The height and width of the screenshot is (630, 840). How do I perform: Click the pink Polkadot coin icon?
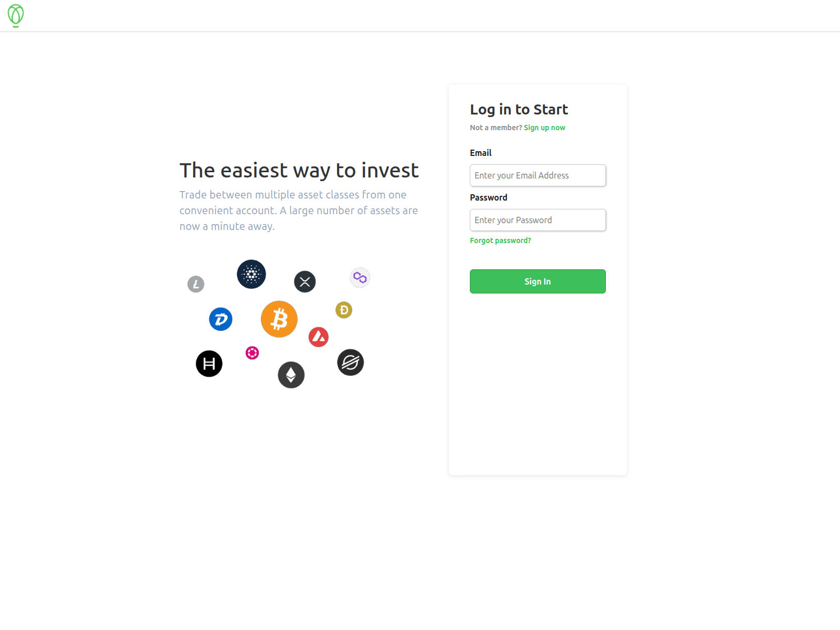(253, 353)
